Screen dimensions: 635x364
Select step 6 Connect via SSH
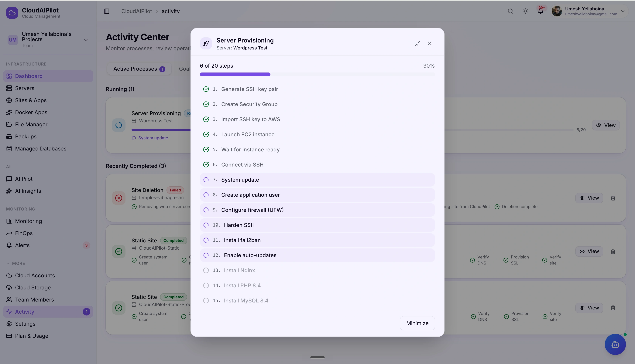(x=317, y=165)
